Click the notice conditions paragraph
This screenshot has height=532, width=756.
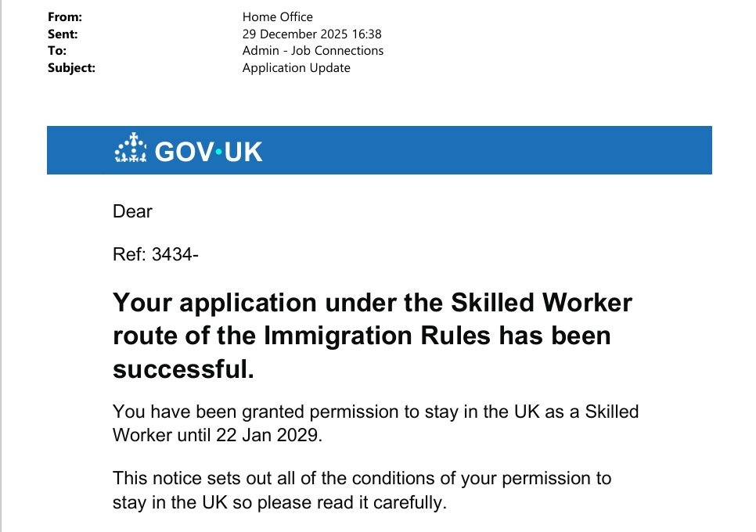coord(362,490)
